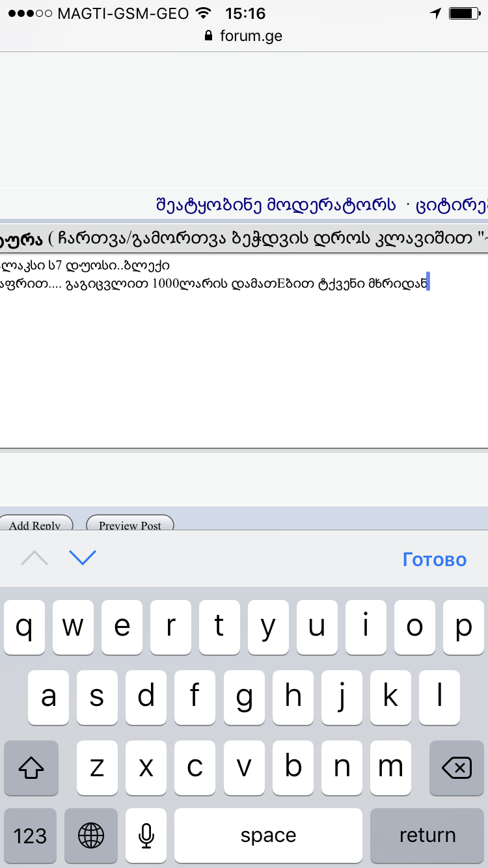Tap the d key
This screenshot has width=488, height=868.
coord(146,698)
